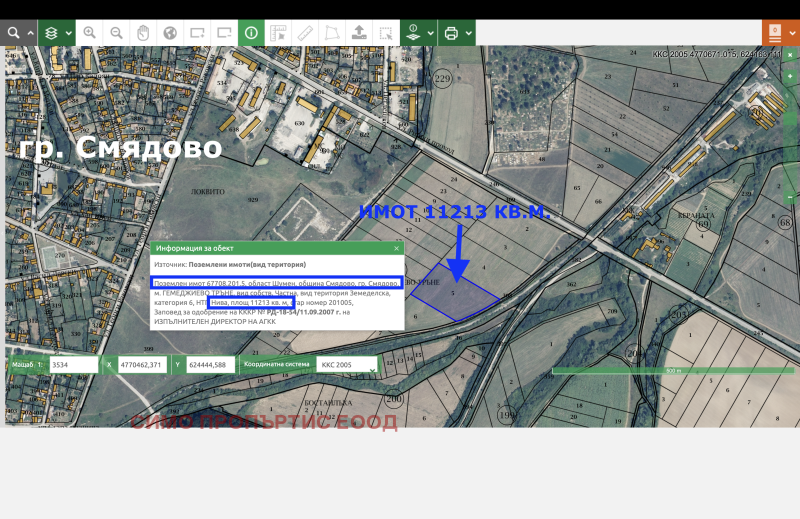
Task: Click the measure coordinates ruler-corner tool
Action: coord(278,33)
